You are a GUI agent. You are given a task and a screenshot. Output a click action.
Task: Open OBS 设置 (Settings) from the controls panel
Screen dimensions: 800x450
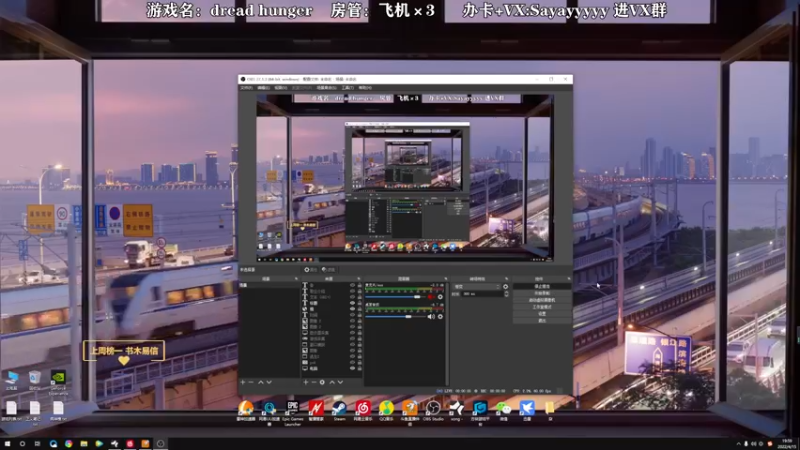click(542, 314)
